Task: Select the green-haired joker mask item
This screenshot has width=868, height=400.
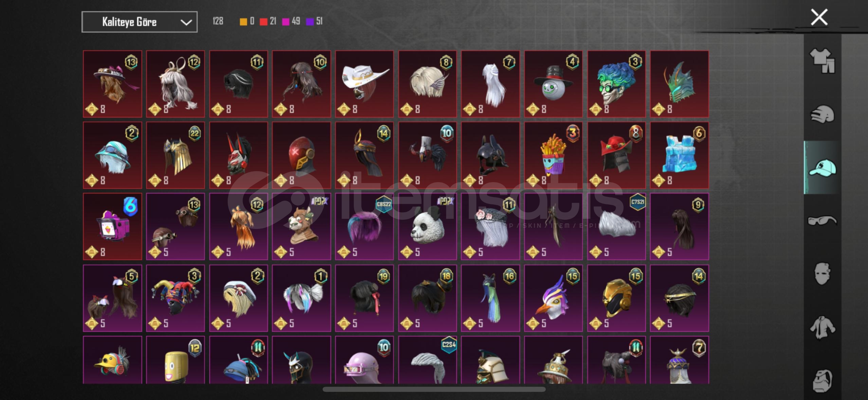Action: pyautogui.click(x=616, y=84)
